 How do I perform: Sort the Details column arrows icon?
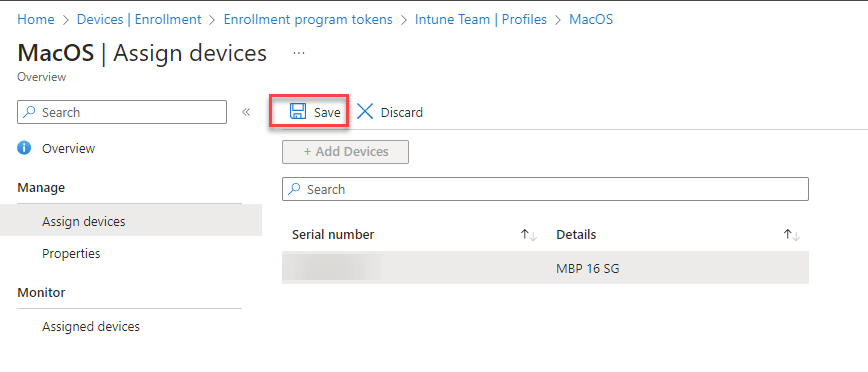pyautogui.click(x=792, y=235)
